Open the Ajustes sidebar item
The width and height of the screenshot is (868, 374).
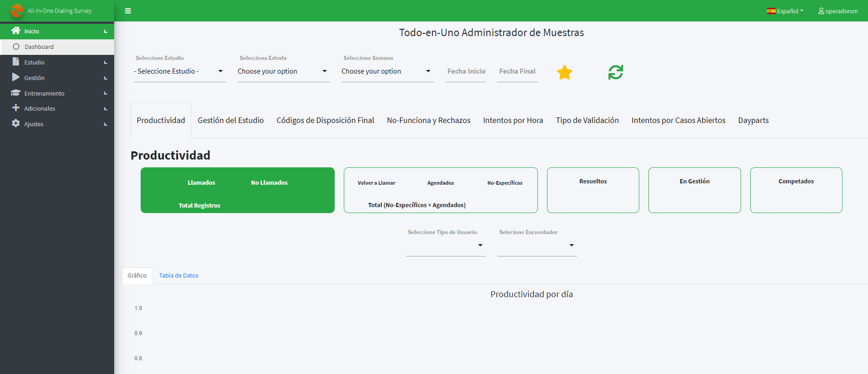(x=57, y=124)
